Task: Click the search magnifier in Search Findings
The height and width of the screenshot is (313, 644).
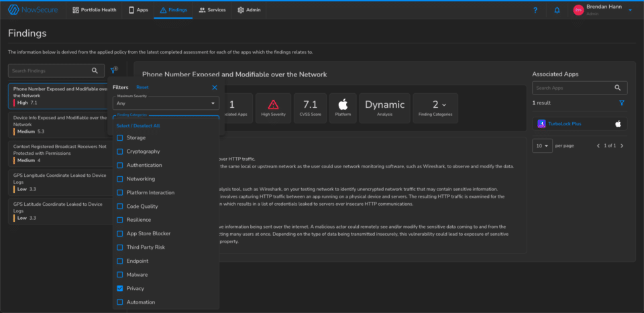Action: tap(95, 70)
